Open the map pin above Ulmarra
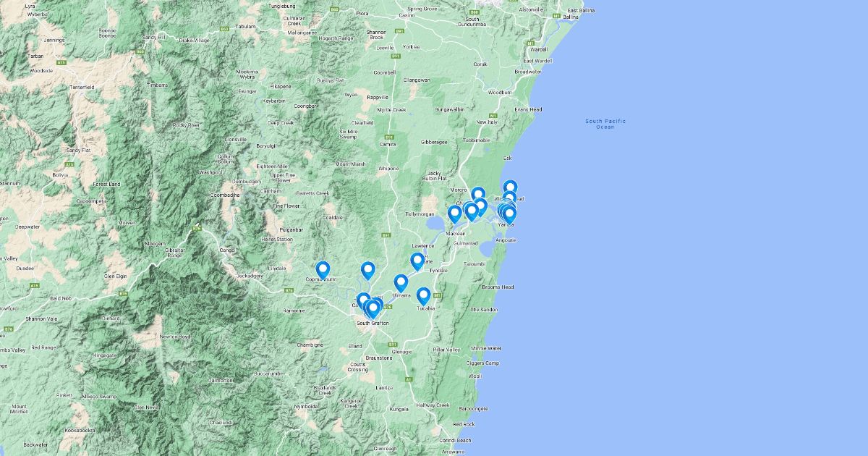 (x=401, y=283)
